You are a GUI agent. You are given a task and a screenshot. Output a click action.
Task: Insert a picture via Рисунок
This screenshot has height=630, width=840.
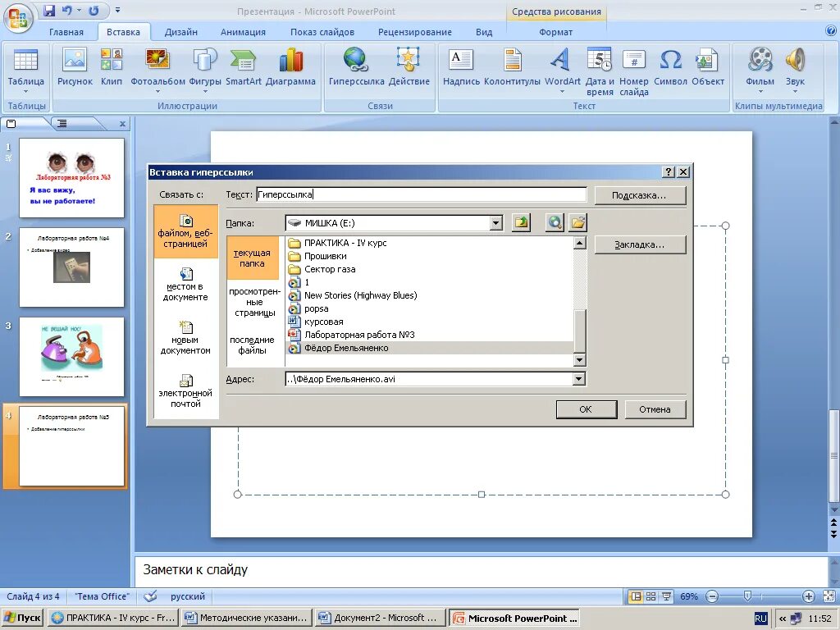(x=75, y=69)
